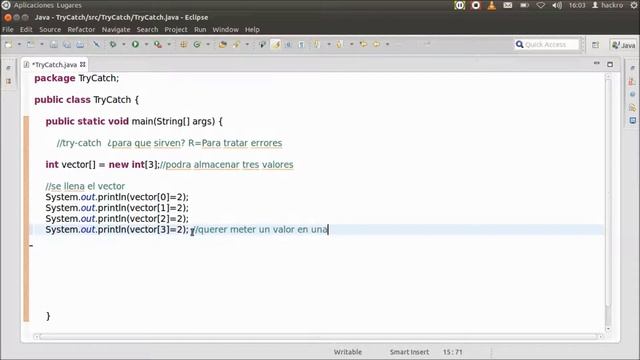Open the Run dropdown arrow
640x360 pixels.
146,44
